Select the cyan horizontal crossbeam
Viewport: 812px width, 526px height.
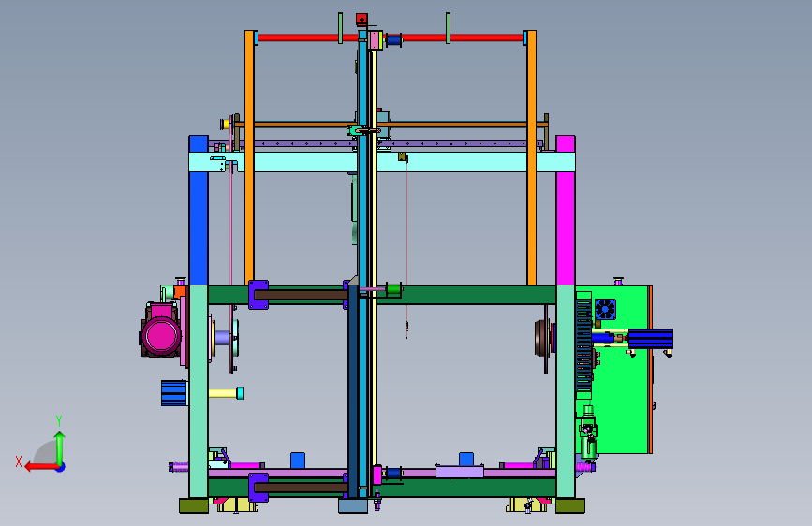click(382, 162)
